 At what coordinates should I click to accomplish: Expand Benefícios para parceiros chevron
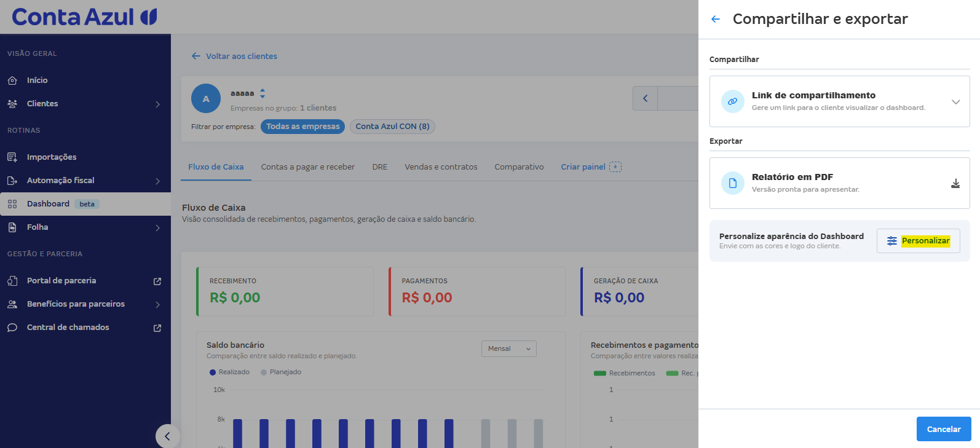pos(157,305)
